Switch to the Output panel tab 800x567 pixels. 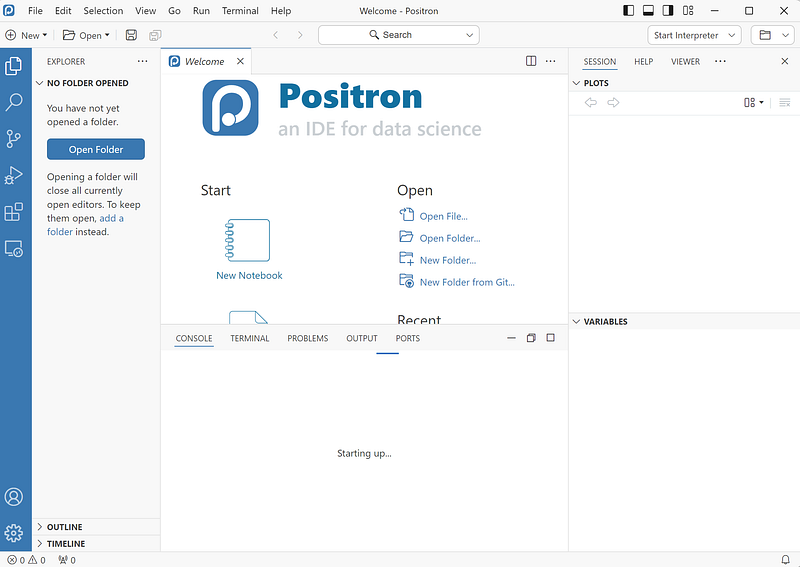[362, 338]
